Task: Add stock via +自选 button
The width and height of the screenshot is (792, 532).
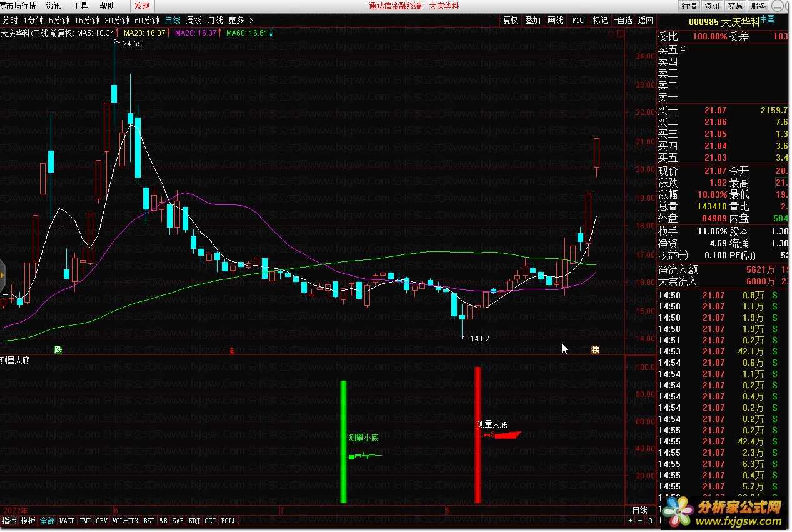Action: click(623, 20)
